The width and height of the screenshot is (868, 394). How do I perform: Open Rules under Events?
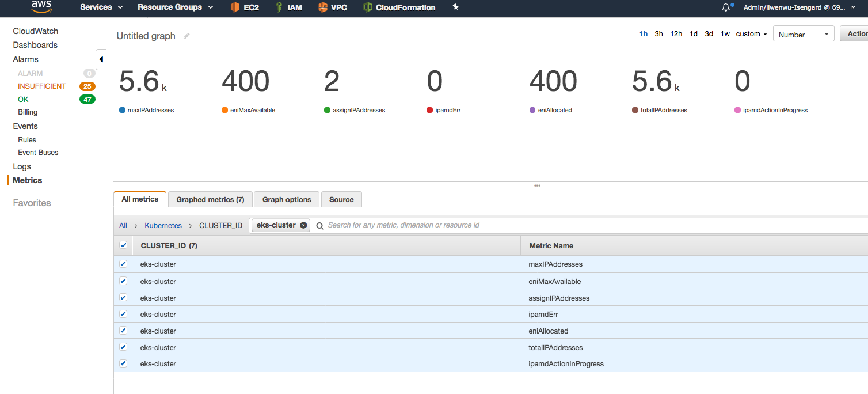27,139
